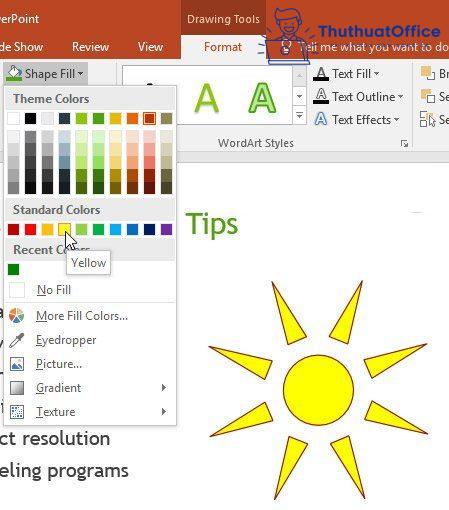The image size is (449, 510).
Task: Pick the Red standard color swatch
Action: [30, 229]
